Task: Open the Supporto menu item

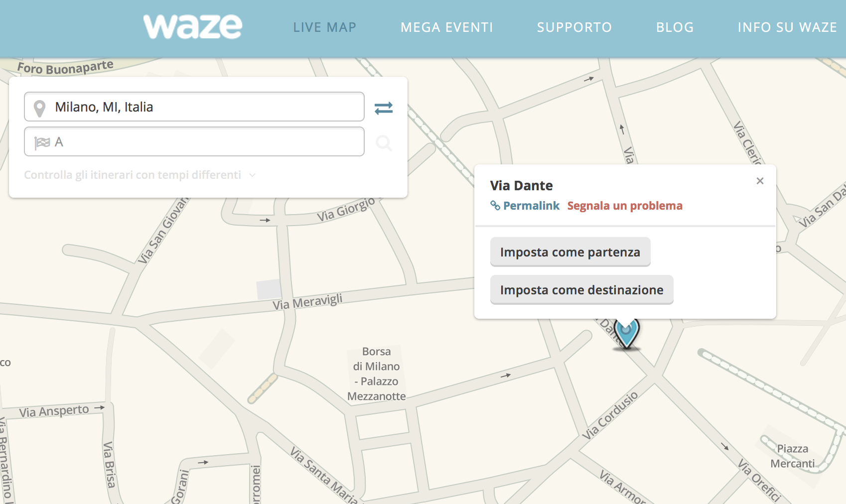Action: coord(574,27)
